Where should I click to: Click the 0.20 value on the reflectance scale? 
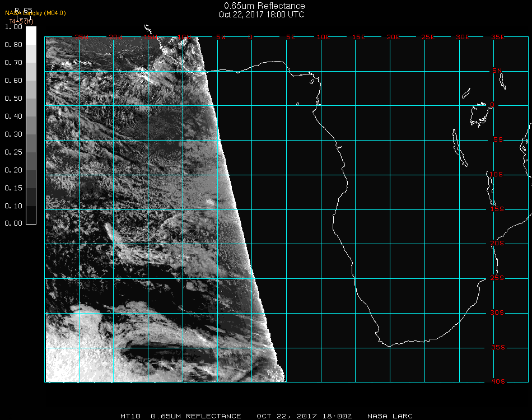pos(13,170)
